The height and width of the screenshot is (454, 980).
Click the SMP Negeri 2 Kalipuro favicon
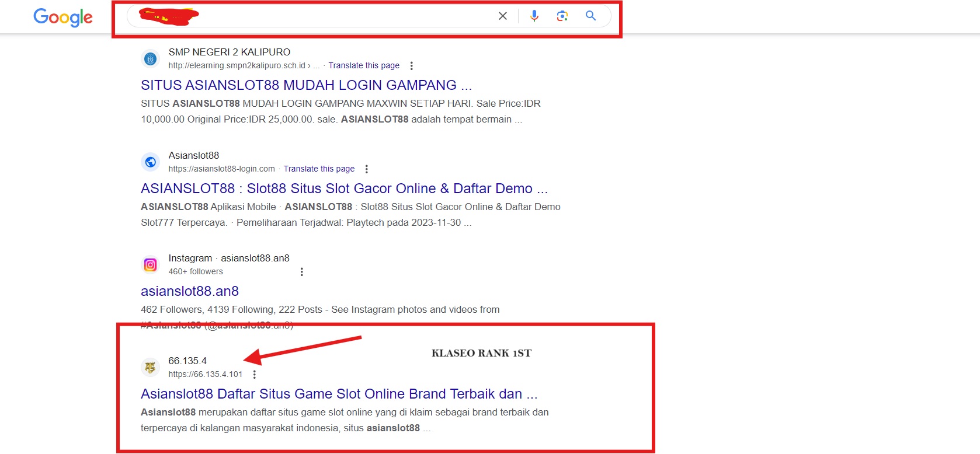(x=151, y=59)
